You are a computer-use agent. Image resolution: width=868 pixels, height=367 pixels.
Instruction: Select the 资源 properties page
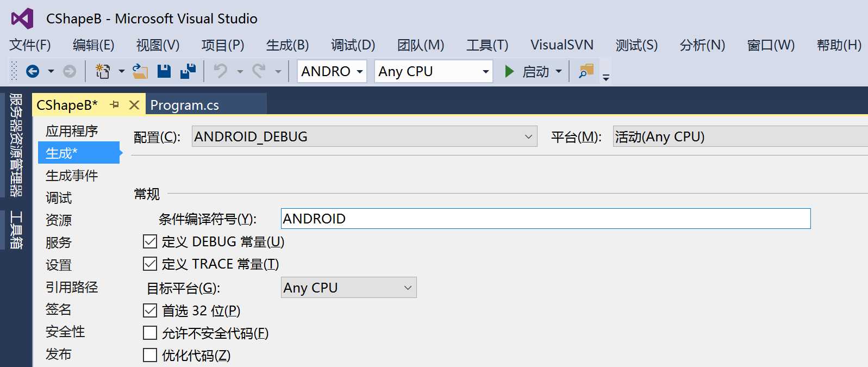(59, 220)
